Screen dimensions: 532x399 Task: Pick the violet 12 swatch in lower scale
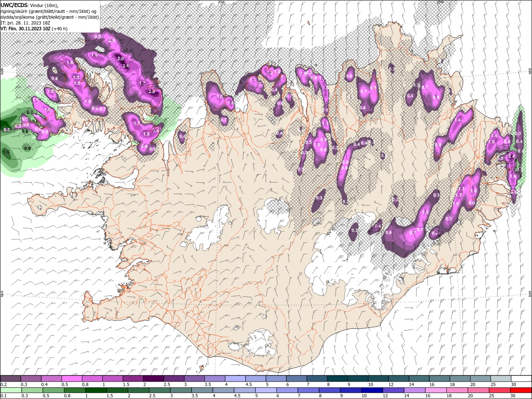tap(393, 390)
